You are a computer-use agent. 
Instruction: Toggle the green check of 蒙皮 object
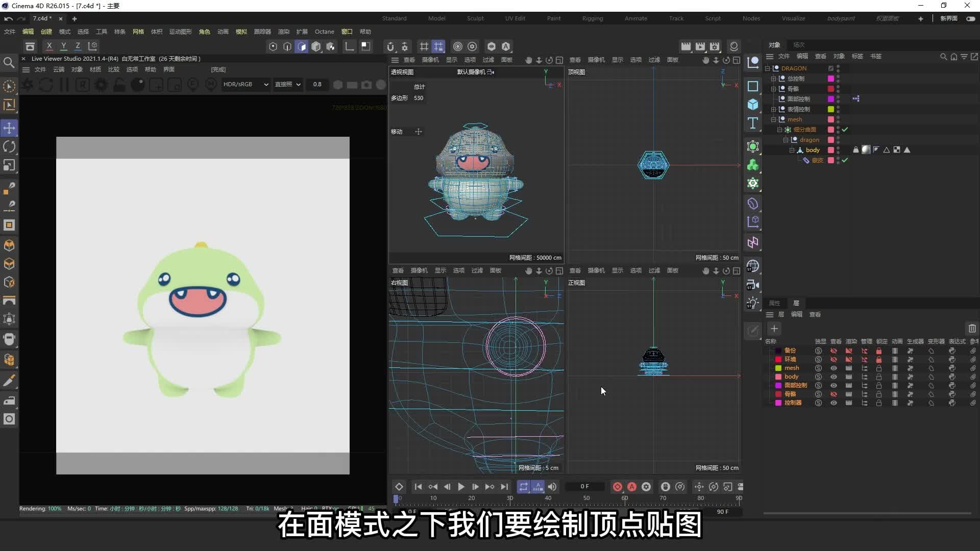tap(845, 160)
